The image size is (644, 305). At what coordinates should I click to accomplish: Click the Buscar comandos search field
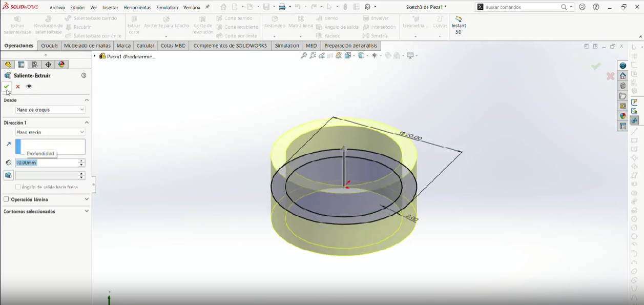pyautogui.click(x=522, y=7)
